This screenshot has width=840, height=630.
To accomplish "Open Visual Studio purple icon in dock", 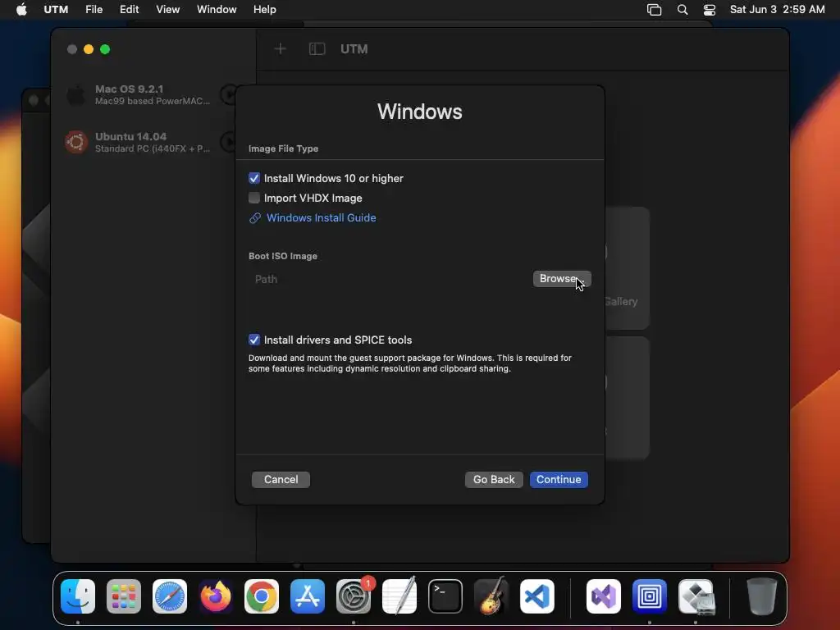I will pyautogui.click(x=604, y=596).
